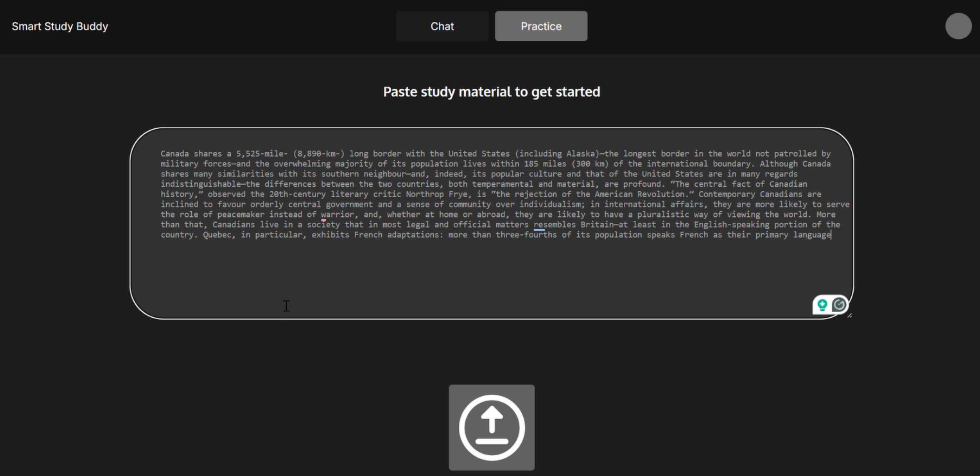Click the blue-underlined word "resembles"
The image size is (980, 476).
554,225
